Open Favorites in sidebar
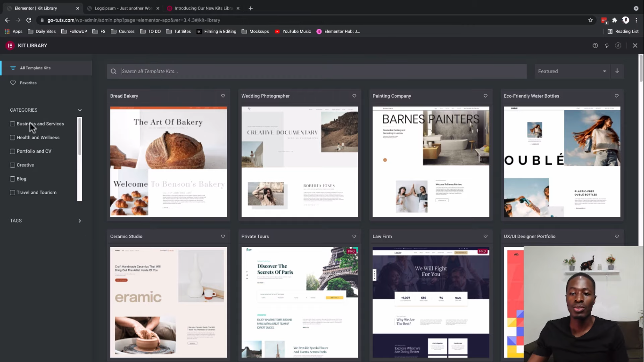The image size is (644, 362). [47, 82]
